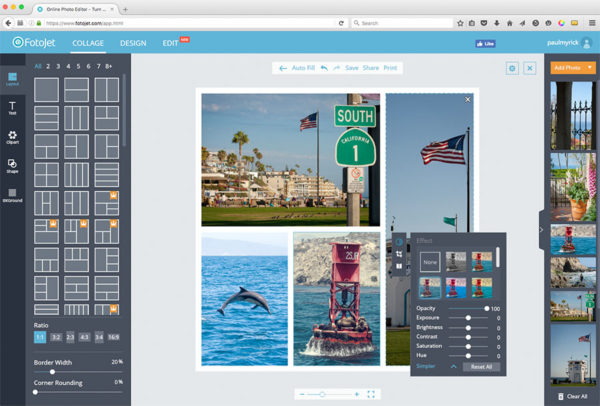Viewport: 600px width, 406px height.
Task: Zoom out with the minus icon
Action: click(302, 394)
